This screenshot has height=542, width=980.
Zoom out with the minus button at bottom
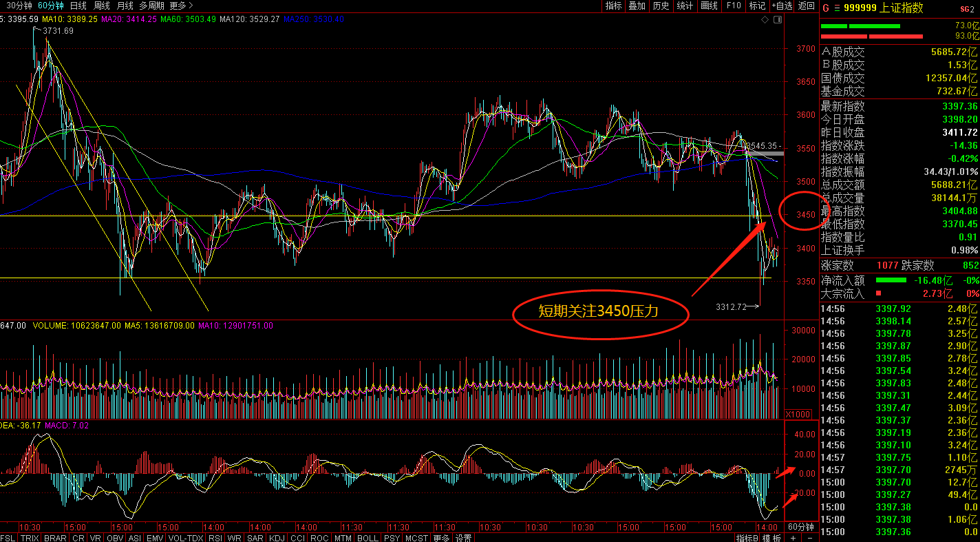pos(809,537)
